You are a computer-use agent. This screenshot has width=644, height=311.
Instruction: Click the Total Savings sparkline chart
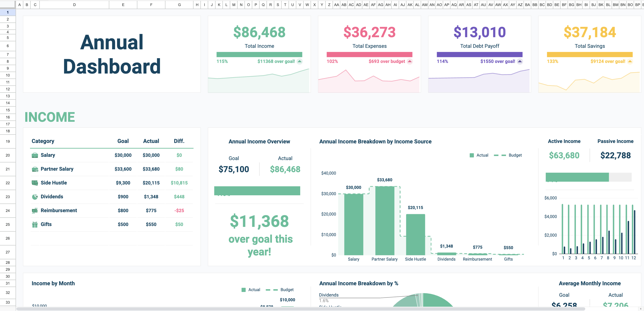pyautogui.click(x=589, y=82)
